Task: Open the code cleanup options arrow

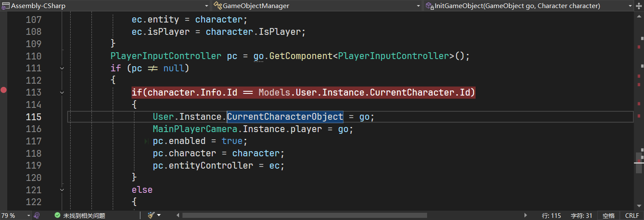Action: coord(159,215)
